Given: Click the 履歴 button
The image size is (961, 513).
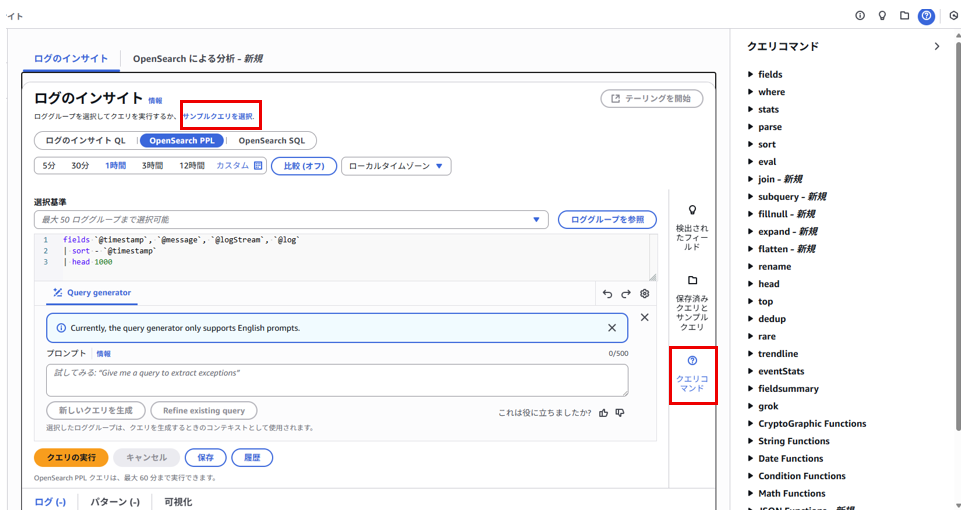Looking at the screenshot, I should click(252, 457).
